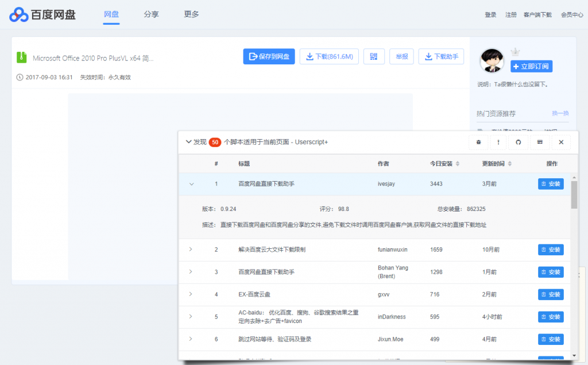
Task: Expand row 5 AC-baidu script
Action: (x=191, y=317)
